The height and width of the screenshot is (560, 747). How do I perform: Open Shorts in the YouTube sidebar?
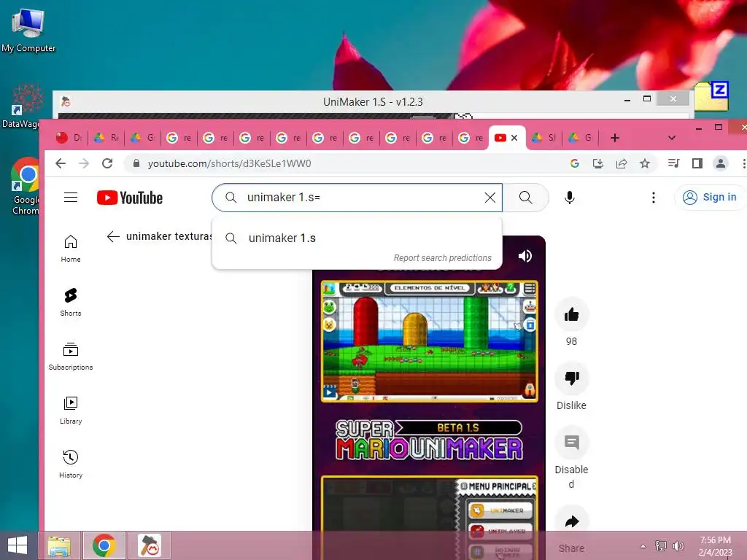point(71,303)
